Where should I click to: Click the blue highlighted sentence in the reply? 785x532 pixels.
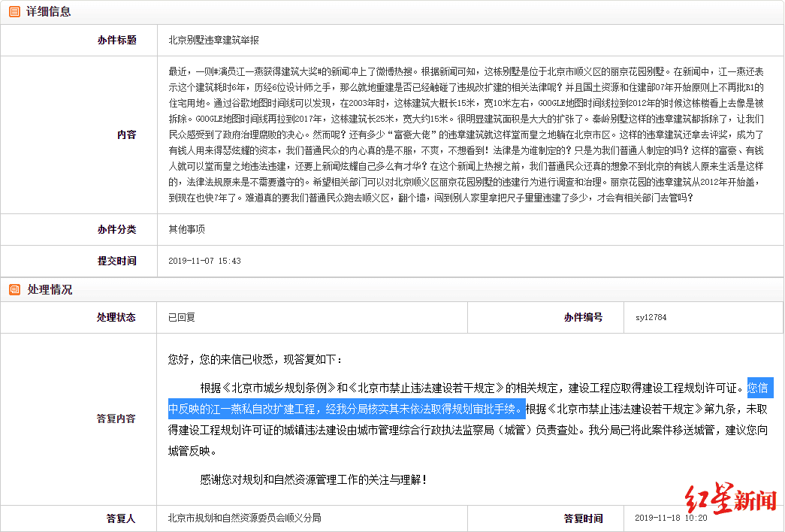tap(346, 409)
